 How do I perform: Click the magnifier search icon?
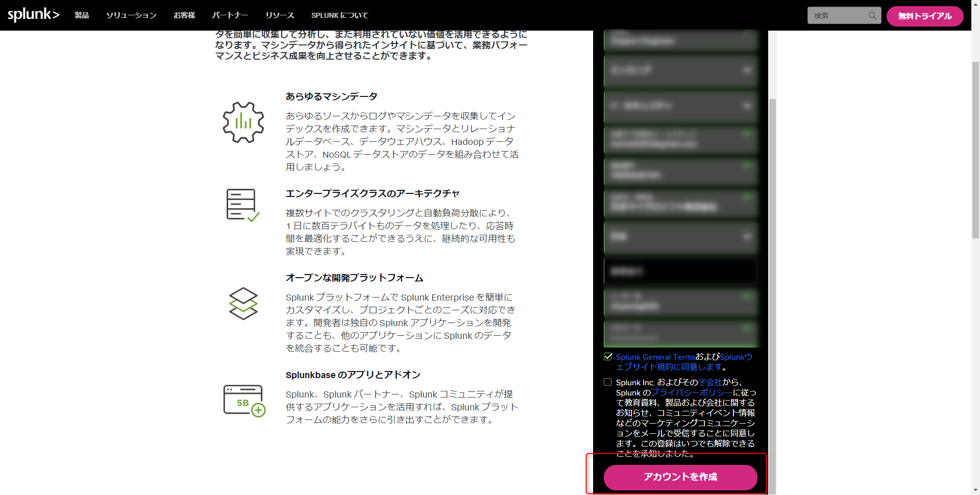pos(872,16)
